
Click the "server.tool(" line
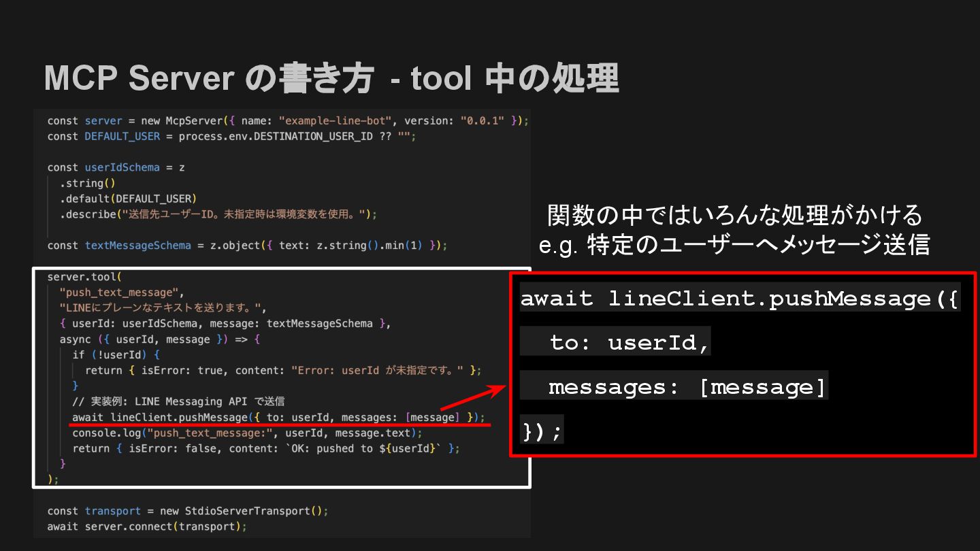tap(84, 277)
